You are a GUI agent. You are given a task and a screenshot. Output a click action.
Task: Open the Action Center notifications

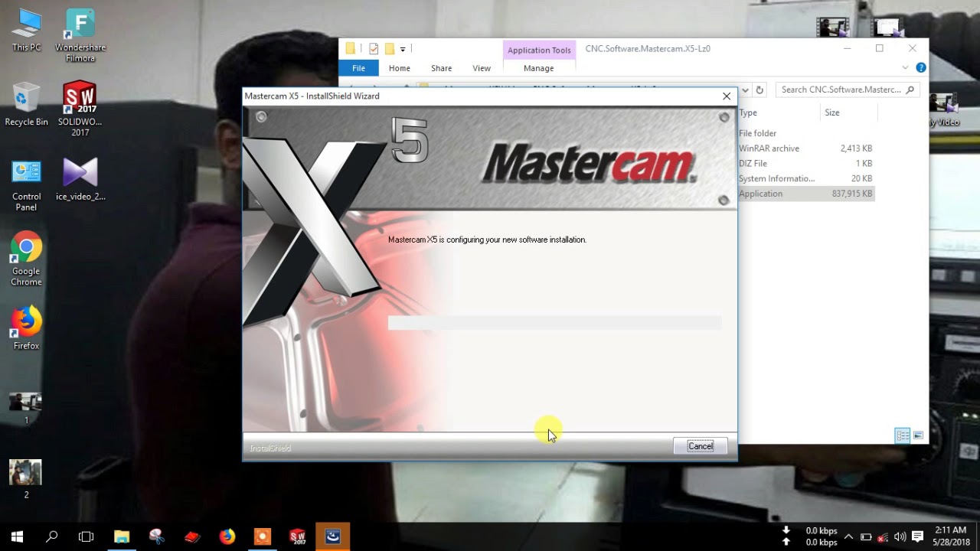(x=918, y=536)
